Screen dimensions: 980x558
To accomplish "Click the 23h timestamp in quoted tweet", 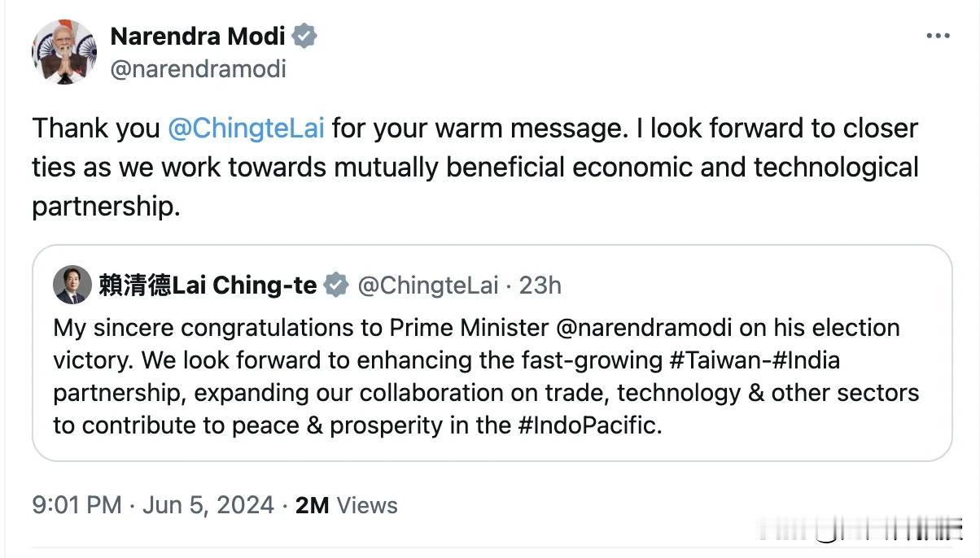I will click(x=540, y=285).
